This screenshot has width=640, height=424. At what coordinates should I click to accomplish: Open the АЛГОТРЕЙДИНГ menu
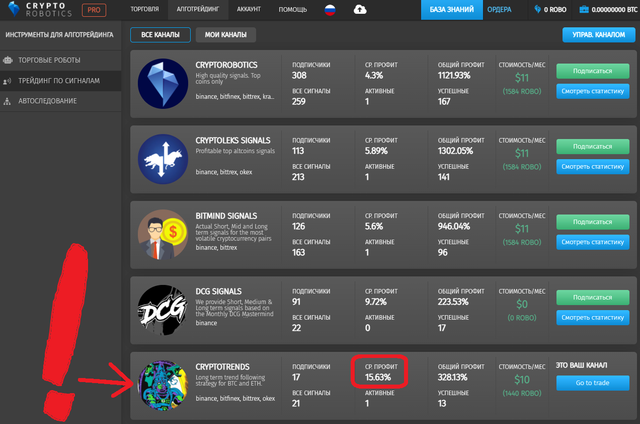coord(198,9)
